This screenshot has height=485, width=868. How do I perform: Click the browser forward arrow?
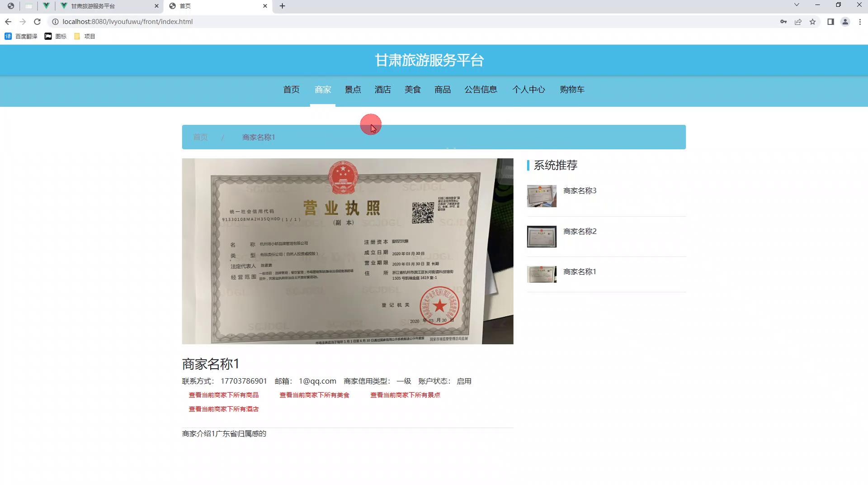(x=23, y=22)
